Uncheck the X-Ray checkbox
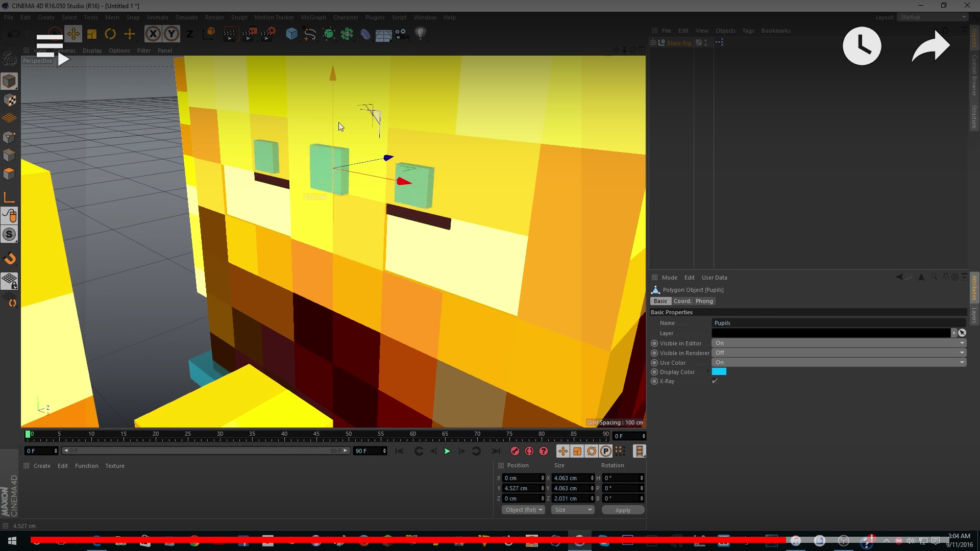Image resolution: width=980 pixels, height=551 pixels. tap(715, 381)
